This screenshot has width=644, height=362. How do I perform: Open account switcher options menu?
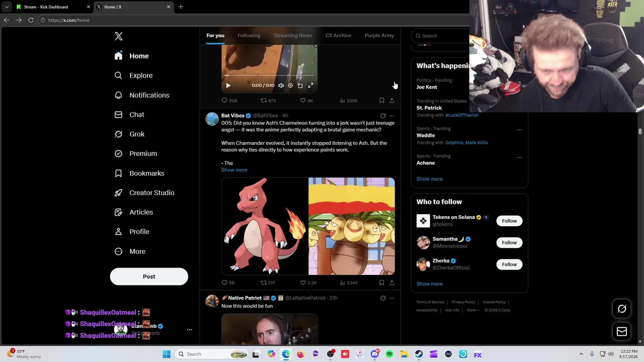190,330
